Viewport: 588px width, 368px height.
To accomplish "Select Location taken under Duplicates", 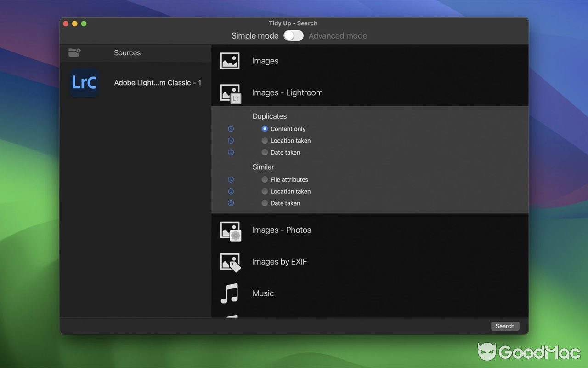I will tap(265, 140).
